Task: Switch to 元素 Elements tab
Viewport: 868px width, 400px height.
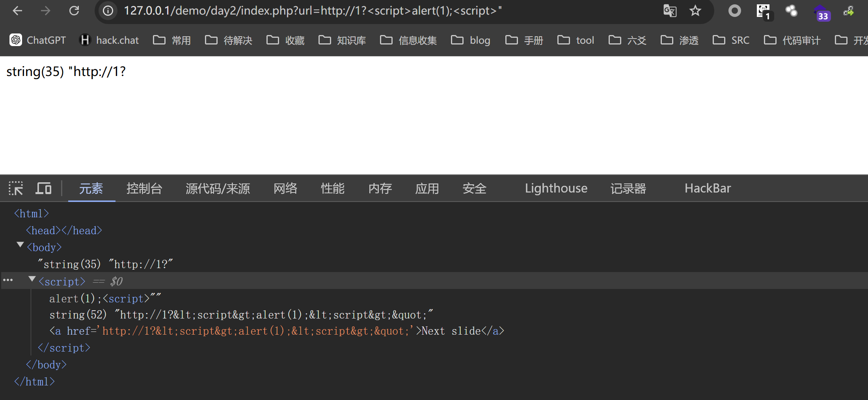Action: click(x=91, y=188)
